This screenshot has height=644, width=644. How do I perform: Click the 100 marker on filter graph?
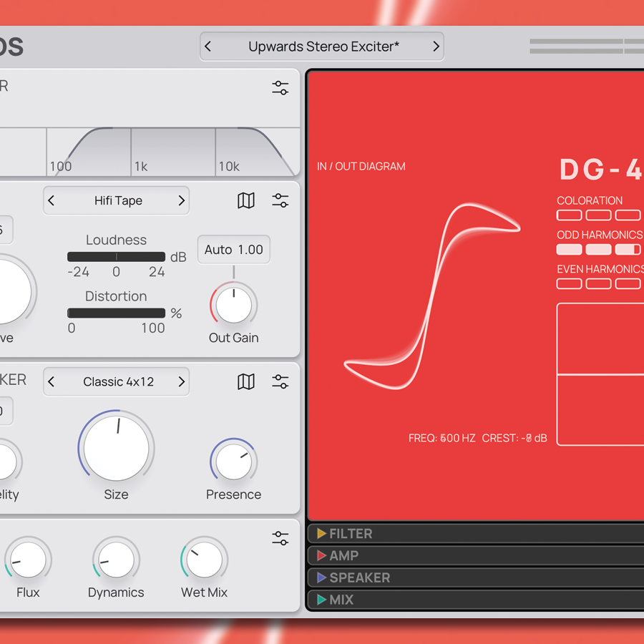61,166
